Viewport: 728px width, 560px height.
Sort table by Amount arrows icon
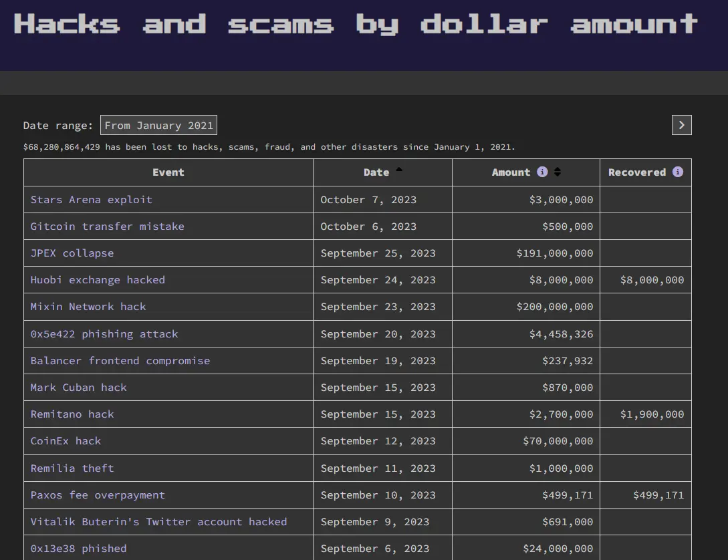[557, 172]
